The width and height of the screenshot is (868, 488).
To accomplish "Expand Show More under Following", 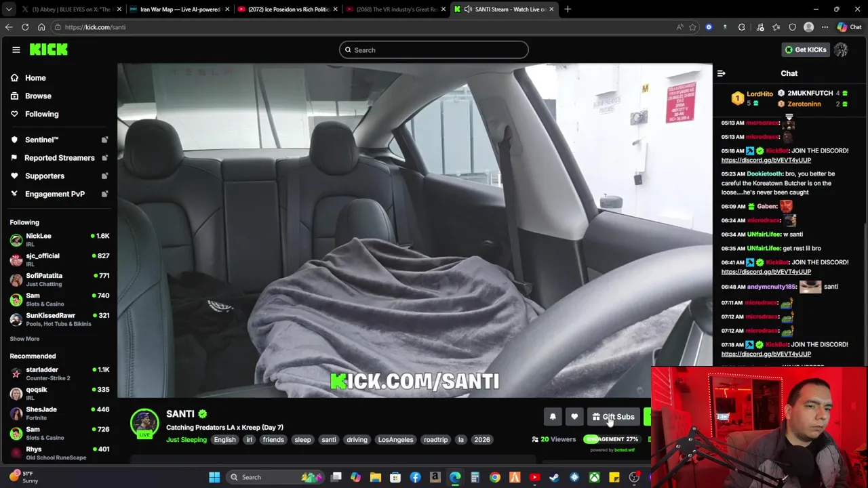I will 24,339.
